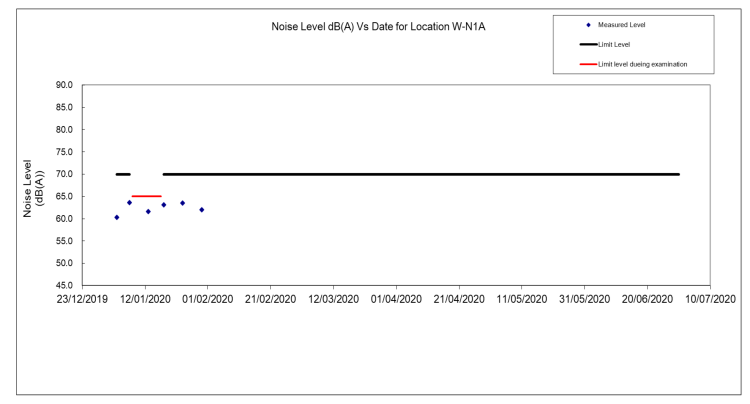The width and height of the screenshot is (750, 404).
Task: Click the 23/12/2019 x-axis date label
Action: (x=82, y=298)
